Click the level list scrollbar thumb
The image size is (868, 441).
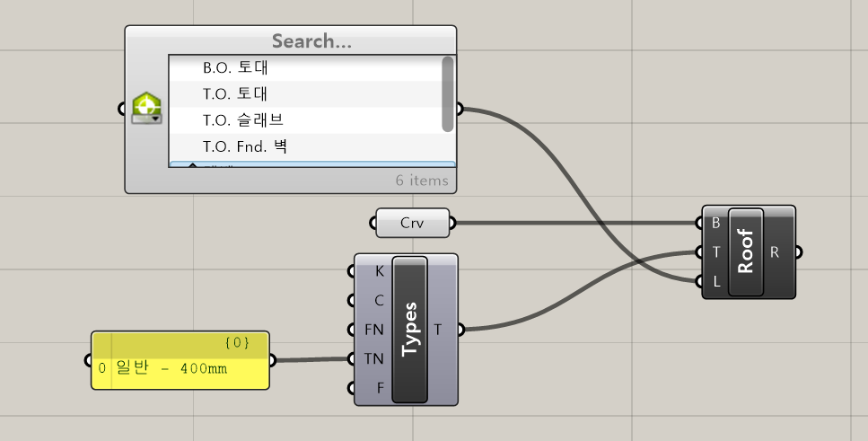[447, 93]
